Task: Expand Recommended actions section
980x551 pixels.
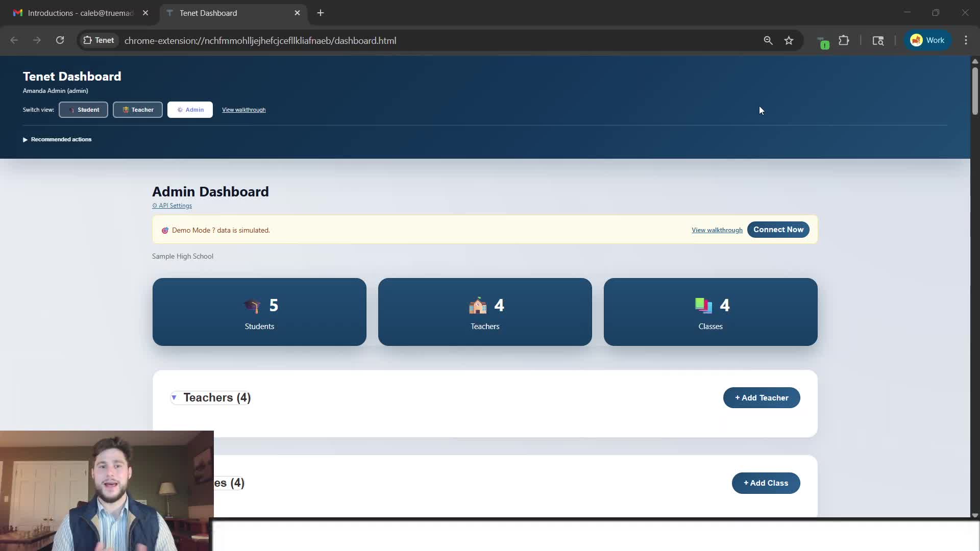Action: pyautogui.click(x=57, y=139)
